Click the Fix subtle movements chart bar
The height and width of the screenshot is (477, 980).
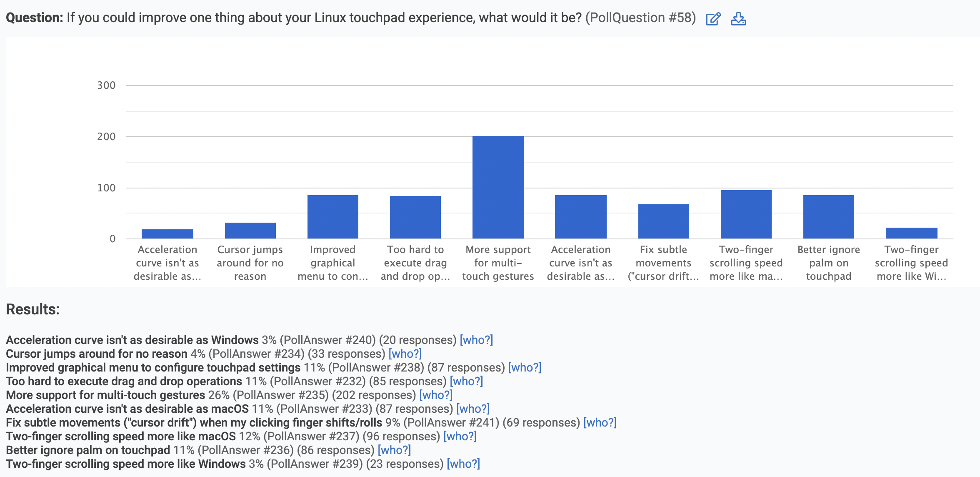663,221
